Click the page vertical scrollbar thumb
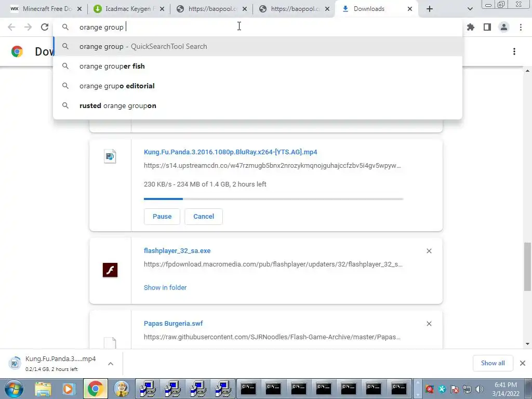532x399 pixels. (x=527, y=267)
